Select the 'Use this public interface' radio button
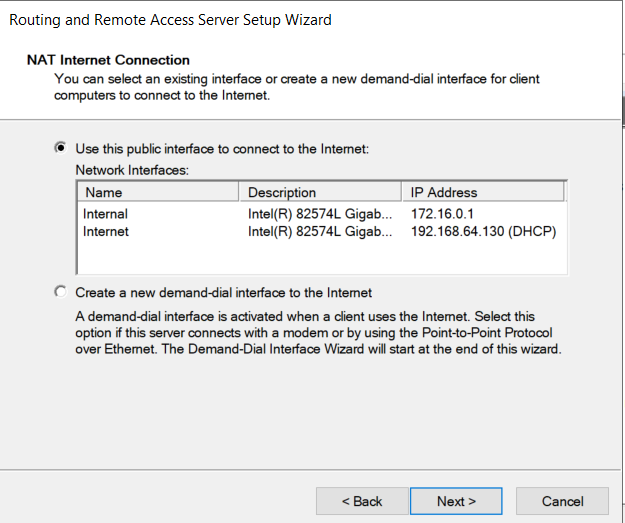 (x=61, y=149)
